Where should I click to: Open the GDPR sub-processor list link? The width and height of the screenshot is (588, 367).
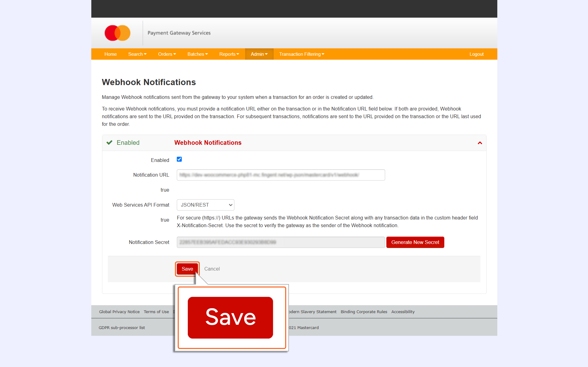(x=122, y=328)
